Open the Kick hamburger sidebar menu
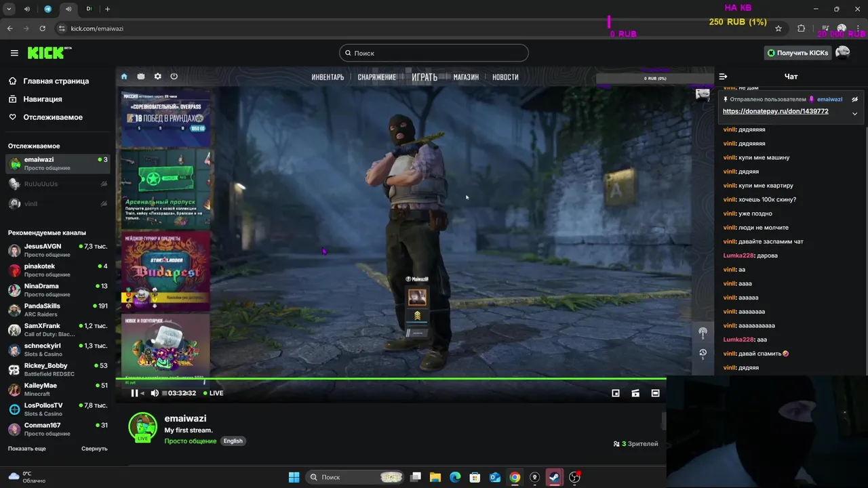 click(14, 53)
